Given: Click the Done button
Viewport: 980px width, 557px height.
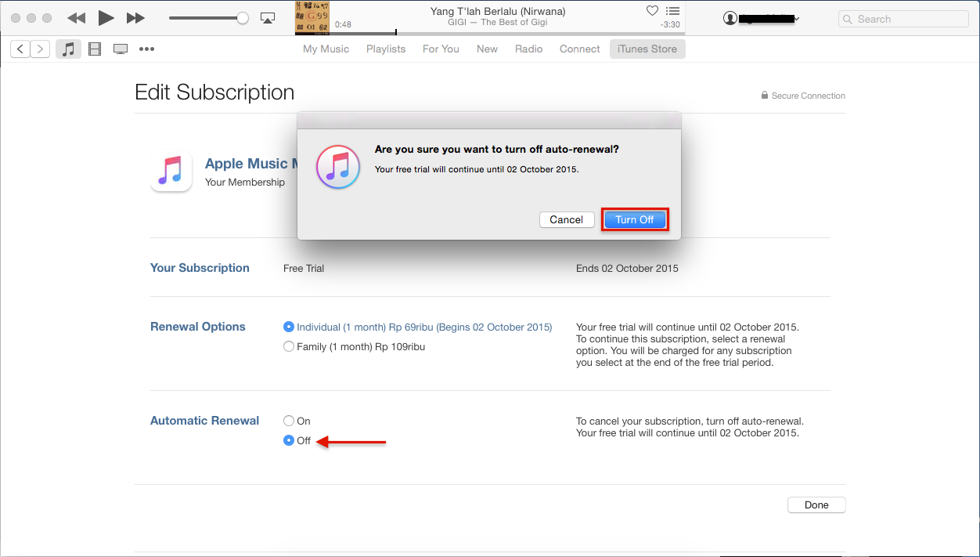Looking at the screenshot, I should 816,505.
